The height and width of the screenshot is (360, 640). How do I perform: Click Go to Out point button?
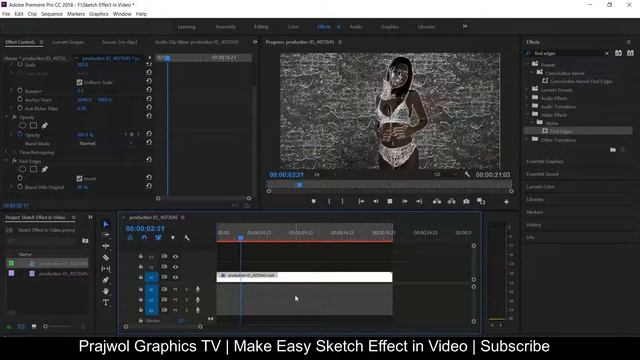click(419, 202)
